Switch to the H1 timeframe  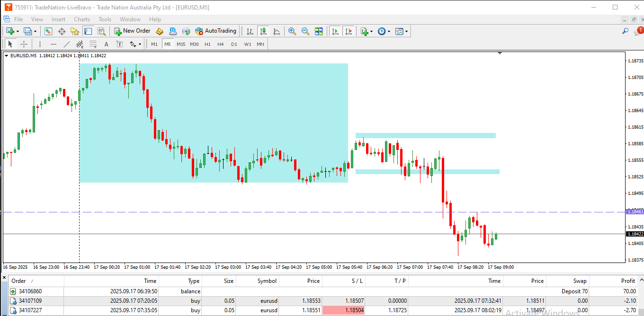point(207,44)
